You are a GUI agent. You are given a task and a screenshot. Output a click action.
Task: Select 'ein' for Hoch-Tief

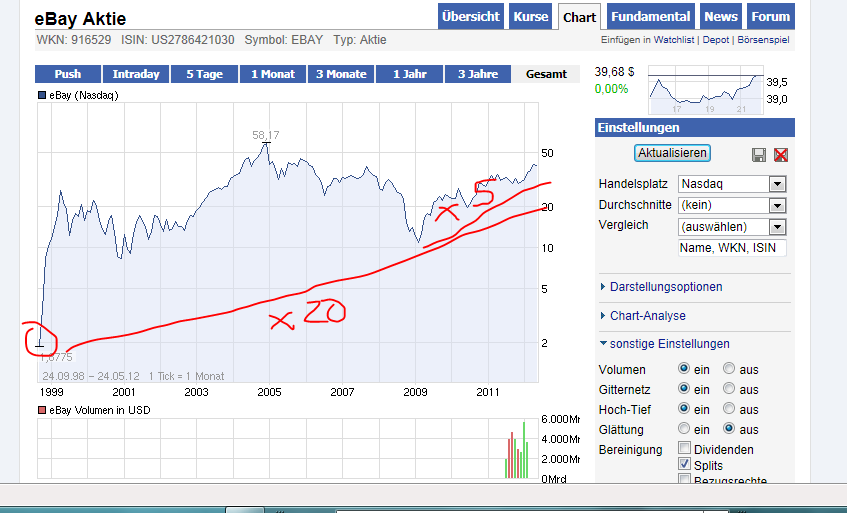(684, 408)
